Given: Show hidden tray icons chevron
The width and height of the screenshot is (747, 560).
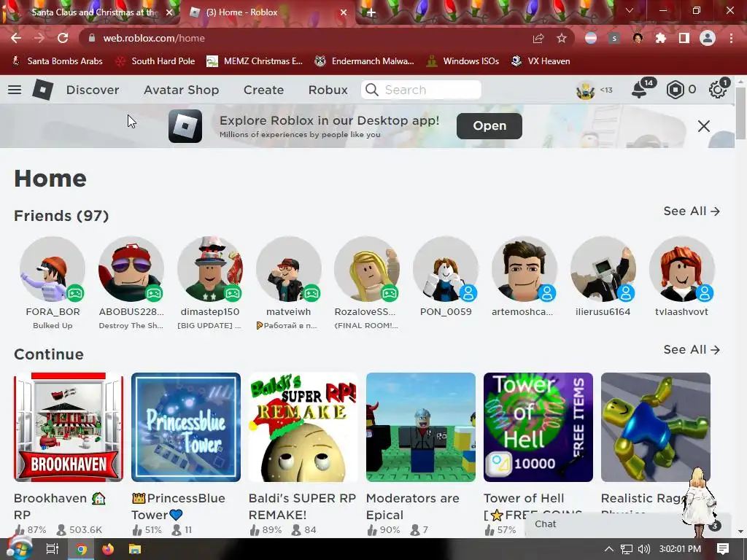Looking at the screenshot, I should click(x=609, y=549).
